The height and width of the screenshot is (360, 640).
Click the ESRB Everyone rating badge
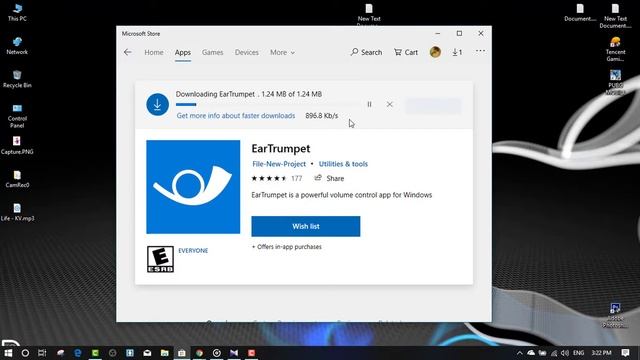tap(160, 259)
